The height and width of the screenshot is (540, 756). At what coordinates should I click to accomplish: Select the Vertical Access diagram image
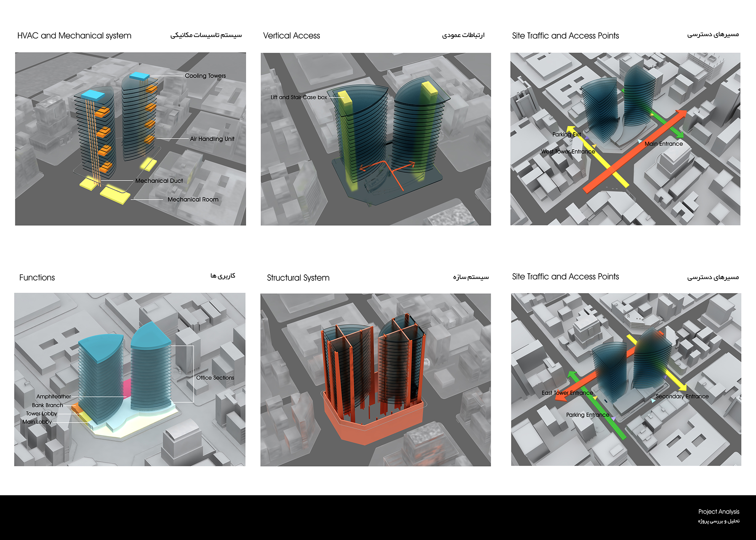coord(376,139)
